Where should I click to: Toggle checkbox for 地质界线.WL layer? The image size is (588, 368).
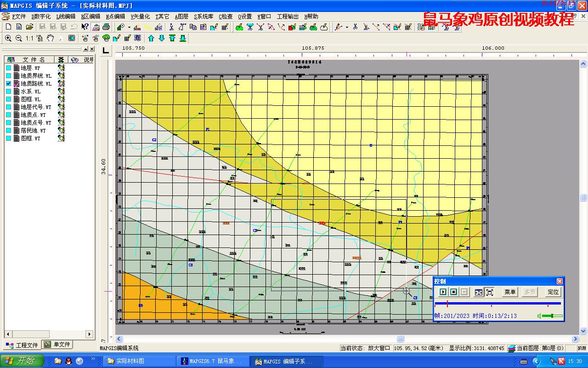[x=8, y=75]
